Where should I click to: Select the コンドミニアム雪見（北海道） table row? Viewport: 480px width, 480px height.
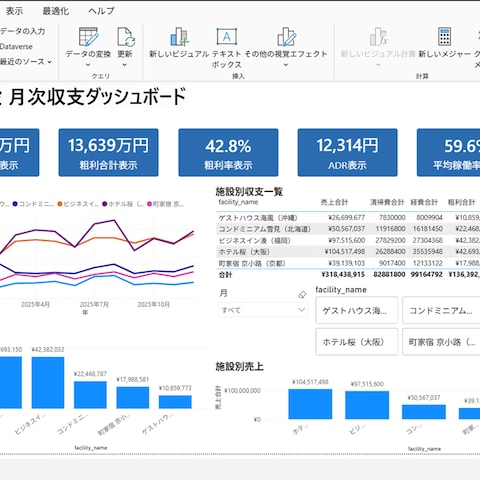pos(348,229)
